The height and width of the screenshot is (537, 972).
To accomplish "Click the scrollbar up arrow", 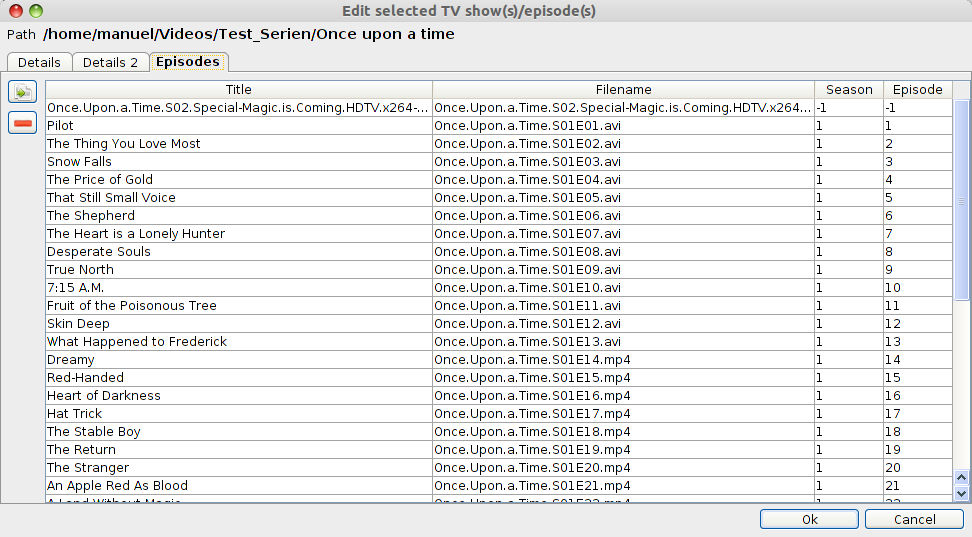I will (961, 478).
